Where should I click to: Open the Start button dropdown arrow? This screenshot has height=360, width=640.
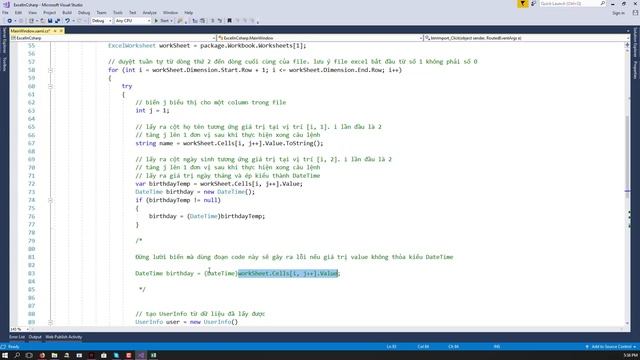click(171, 20)
